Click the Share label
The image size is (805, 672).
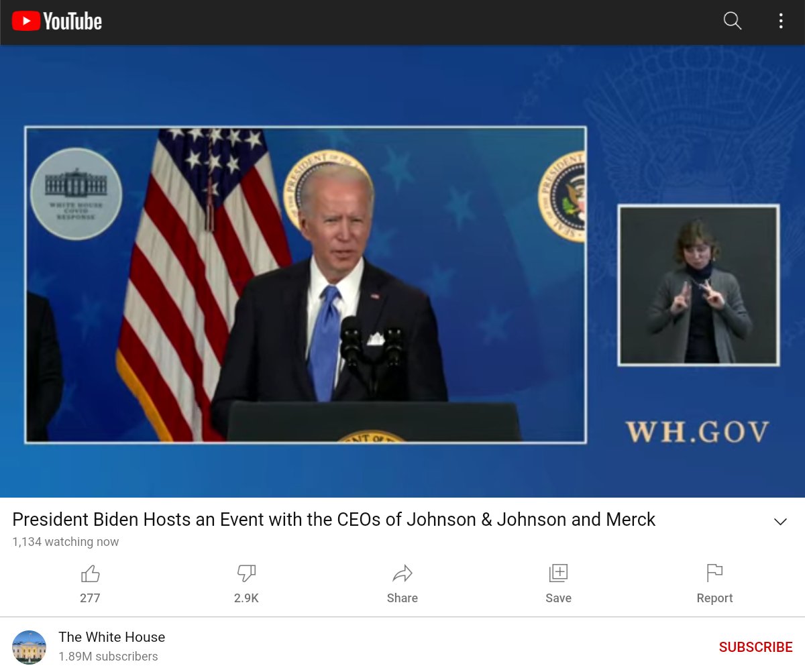click(402, 598)
